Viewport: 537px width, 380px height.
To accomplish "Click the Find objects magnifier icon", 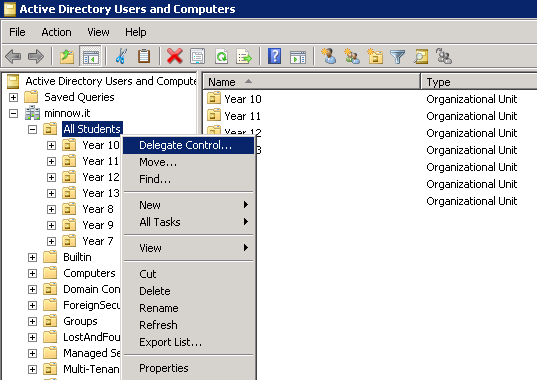I will 421,56.
